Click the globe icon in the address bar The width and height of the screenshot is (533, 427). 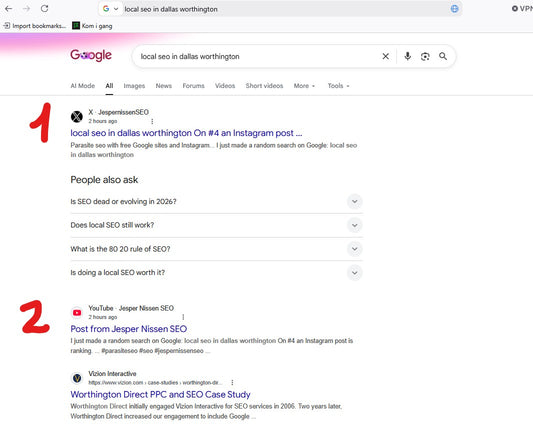pos(454,9)
